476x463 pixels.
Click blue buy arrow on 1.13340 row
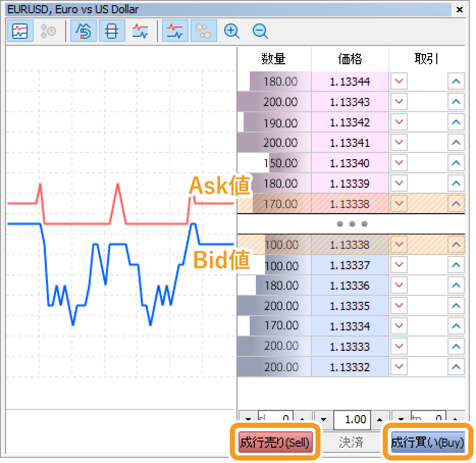(x=456, y=163)
